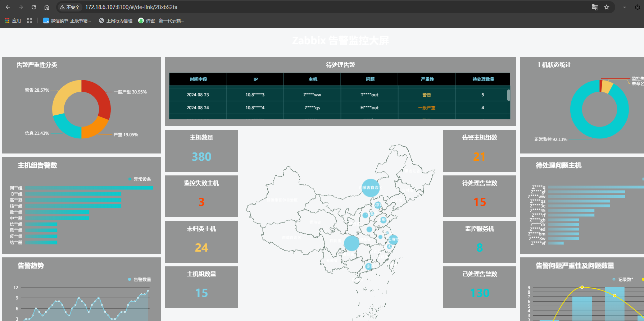The width and height of the screenshot is (644, 321).
Task: Open the 语雀 bookmark link
Action: pos(162,21)
